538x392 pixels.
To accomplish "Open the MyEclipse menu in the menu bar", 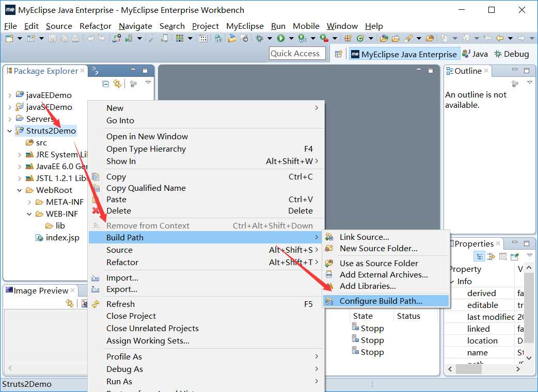I will pyautogui.click(x=245, y=26).
